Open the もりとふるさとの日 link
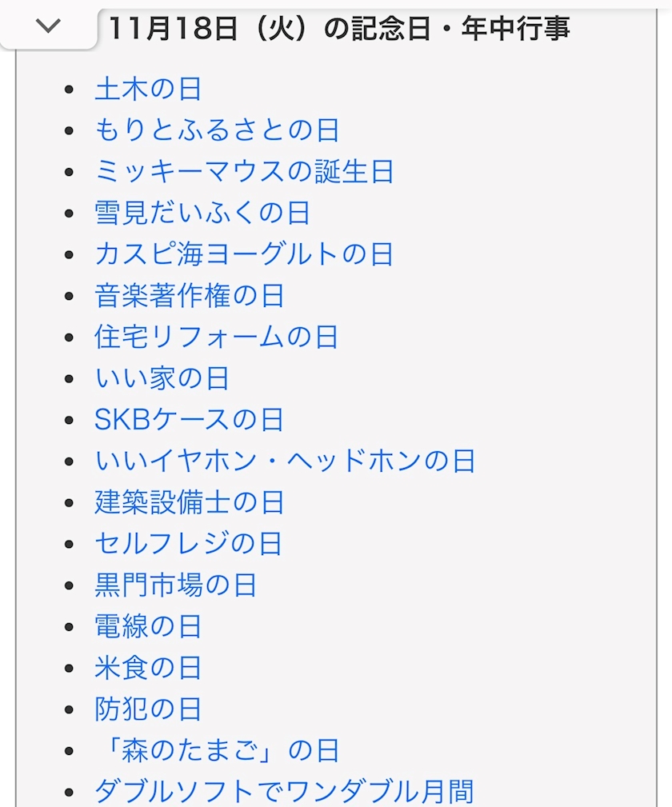Image resolution: width=672 pixels, height=807 pixels. point(217,130)
